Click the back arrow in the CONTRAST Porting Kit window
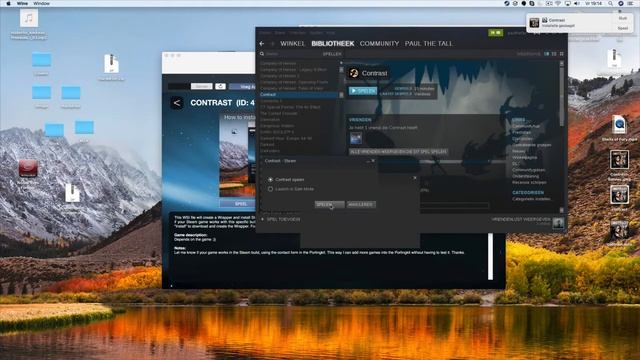The height and width of the screenshot is (360, 640). tap(177, 103)
